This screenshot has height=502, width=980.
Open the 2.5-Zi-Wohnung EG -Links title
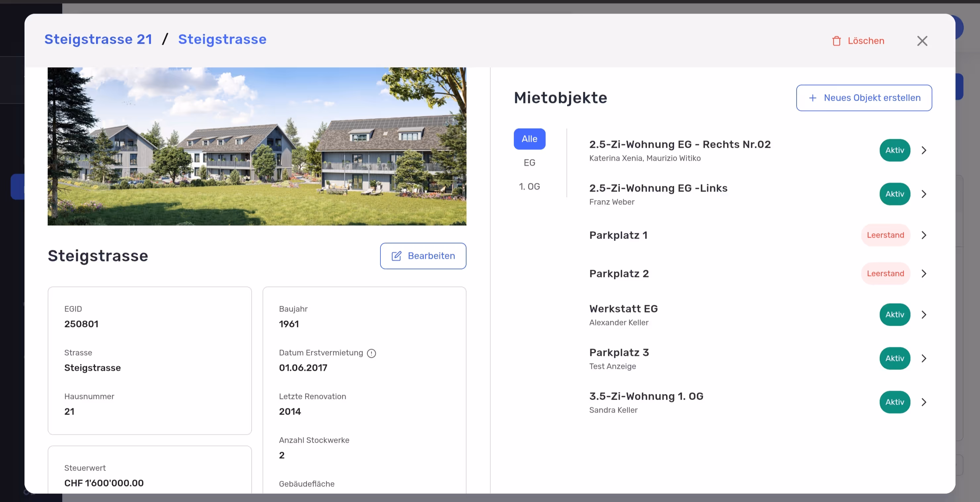pyautogui.click(x=658, y=188)
